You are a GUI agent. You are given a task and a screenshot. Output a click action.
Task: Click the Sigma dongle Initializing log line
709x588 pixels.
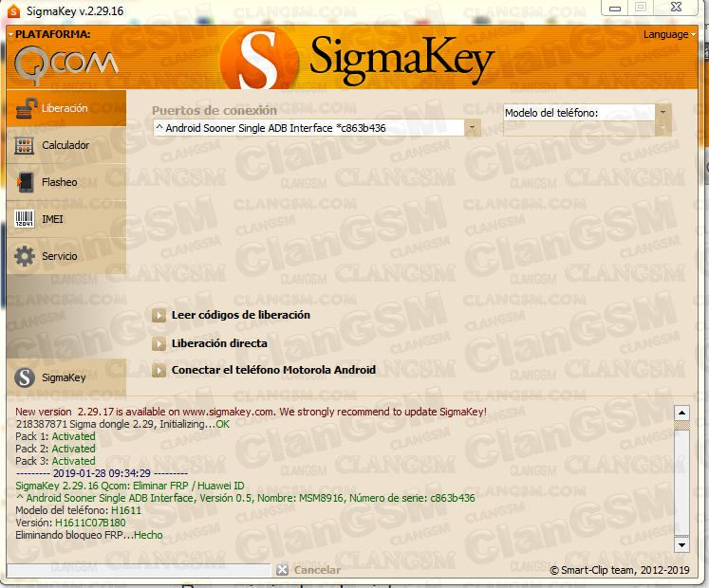122,424
